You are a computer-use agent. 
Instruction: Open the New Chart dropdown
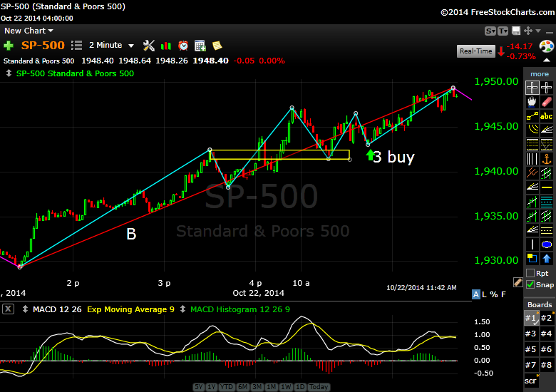pyautogui.click(x=29, y=31)
